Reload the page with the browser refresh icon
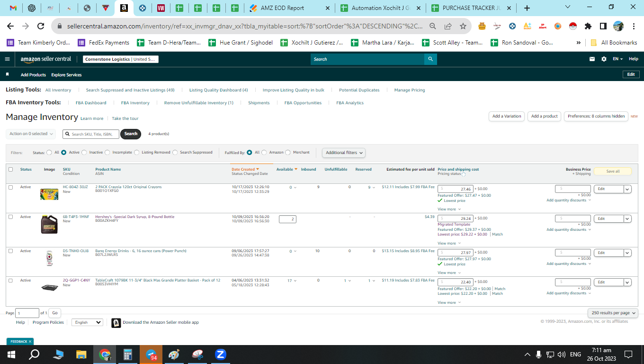This screenshot has width=644, height=364. click(x=41, y=27)
